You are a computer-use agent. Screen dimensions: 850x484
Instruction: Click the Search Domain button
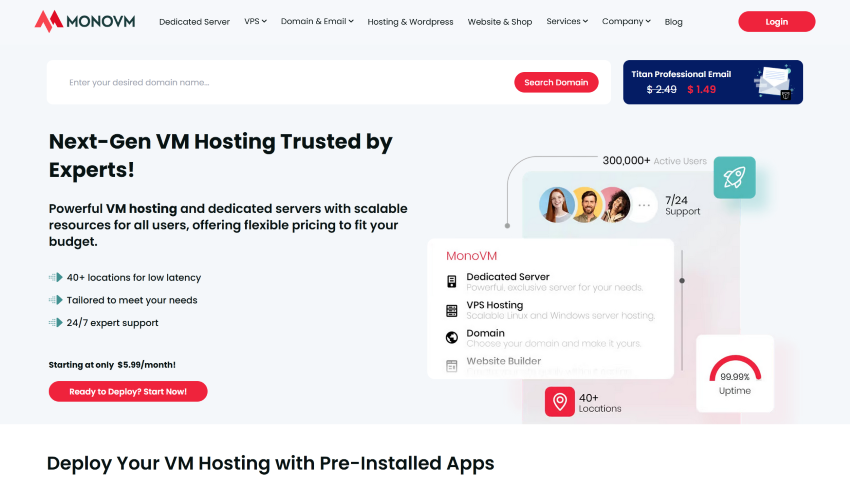point(556,82)
